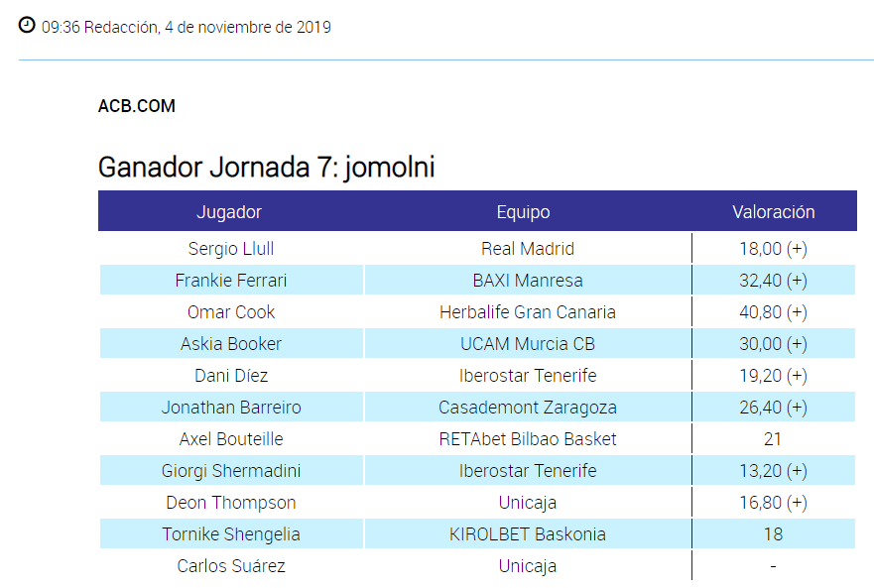Open the BAXI Manresa team link
Screen dimensions: 874x588
click(527, 281)
